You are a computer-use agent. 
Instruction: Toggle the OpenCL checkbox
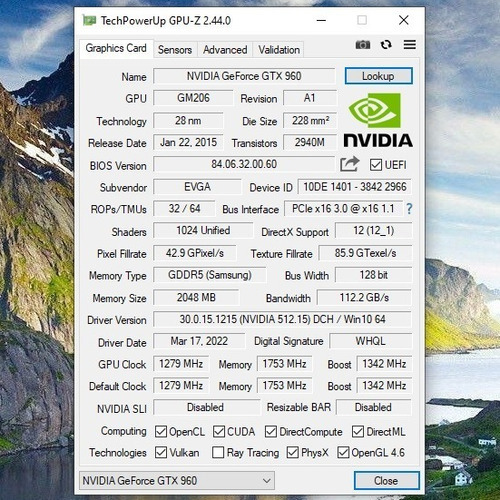coord(161,432)
